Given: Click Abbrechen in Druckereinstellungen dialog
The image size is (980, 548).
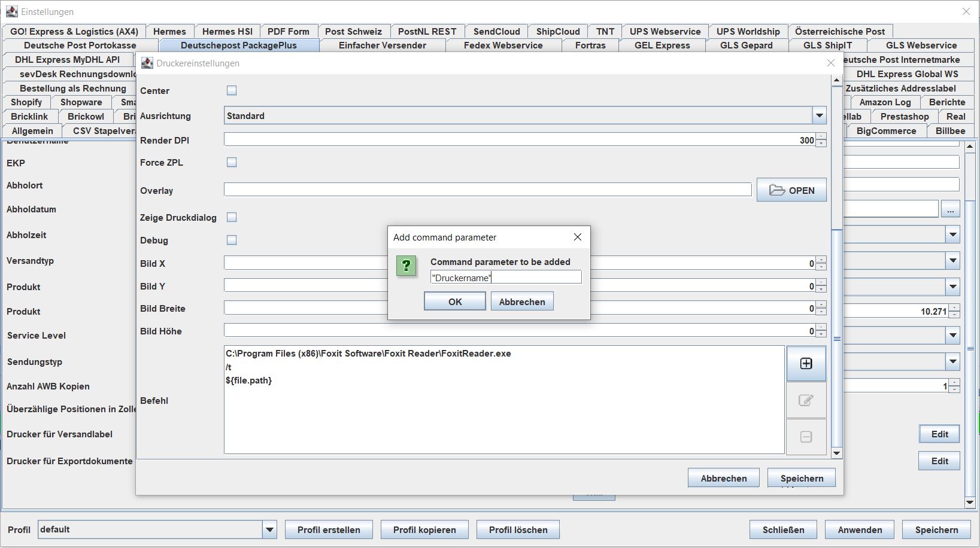Looking at the screenshot, I should (x=724, y=478).
